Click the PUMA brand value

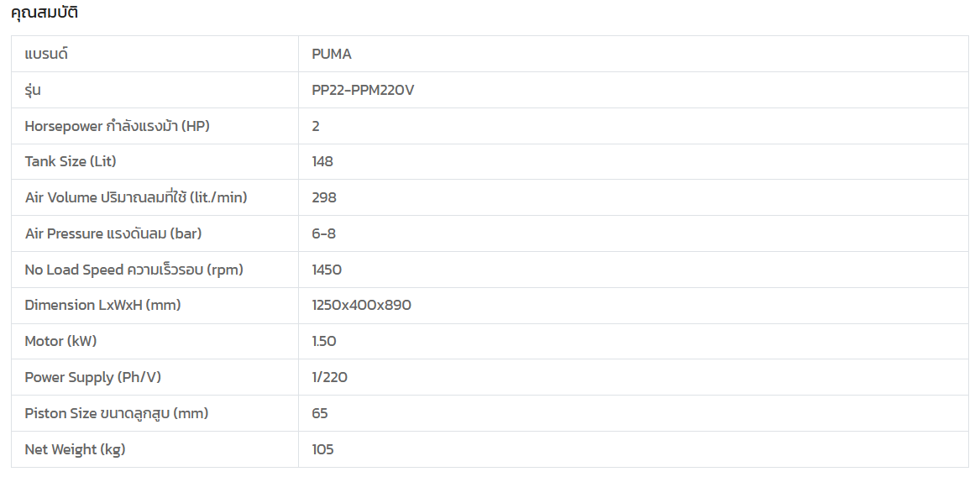331,54
